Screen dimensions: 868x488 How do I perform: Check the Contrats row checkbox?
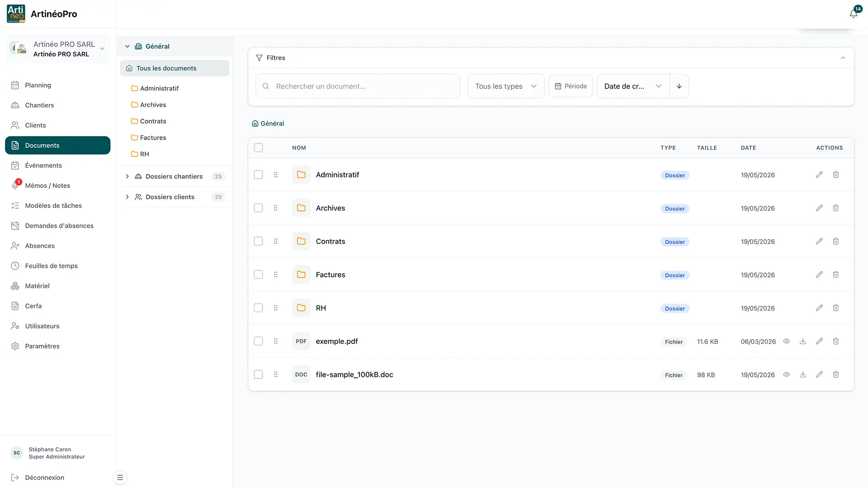pyautogui.click(x=258, y=241)
